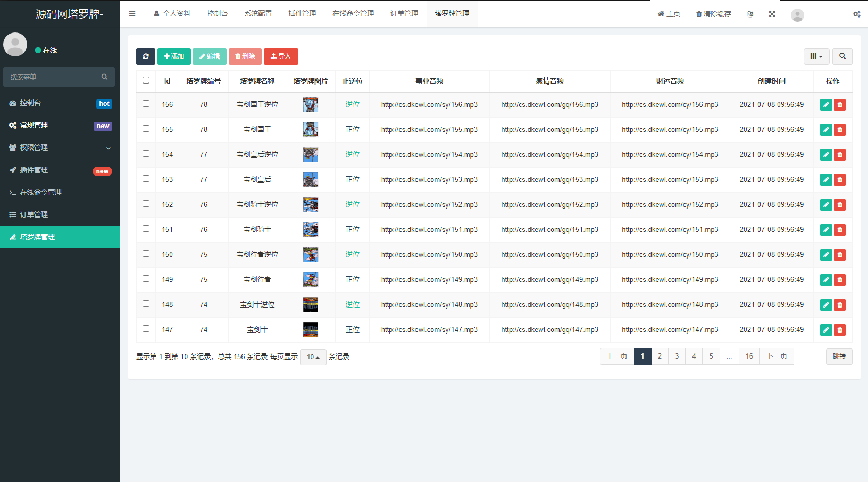The image size is (868, 482).
Task: Tick the checkbox on row 149
Action: click(146, 278)
